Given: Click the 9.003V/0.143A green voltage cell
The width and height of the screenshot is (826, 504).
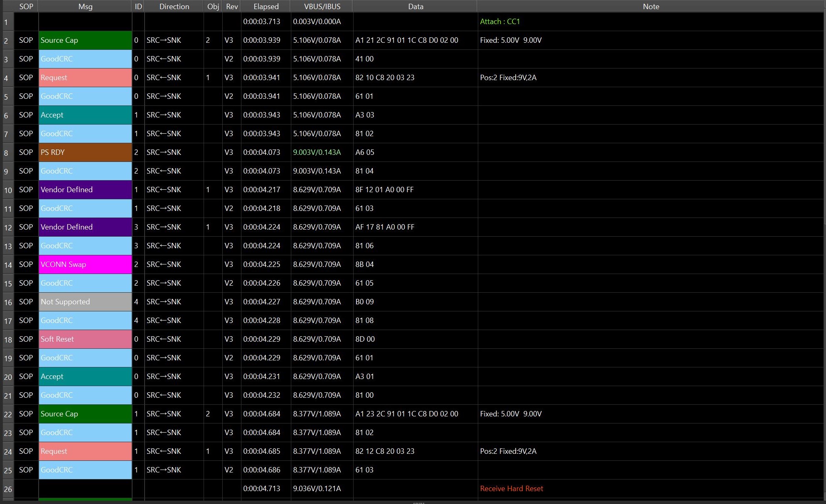Looking at the screenshot, I should point(317,152).
